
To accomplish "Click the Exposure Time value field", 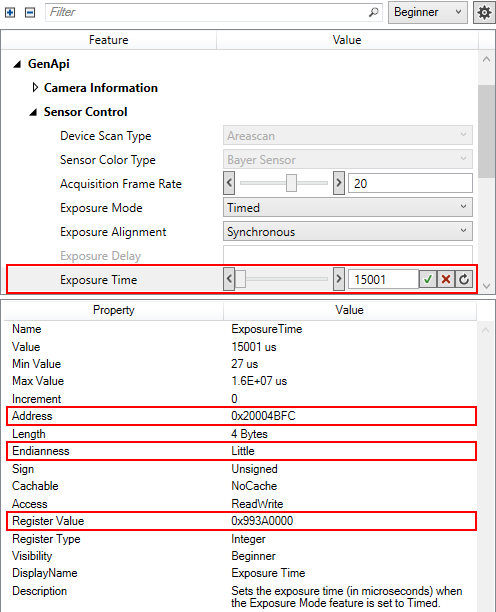I will click(x=383, y=279).
